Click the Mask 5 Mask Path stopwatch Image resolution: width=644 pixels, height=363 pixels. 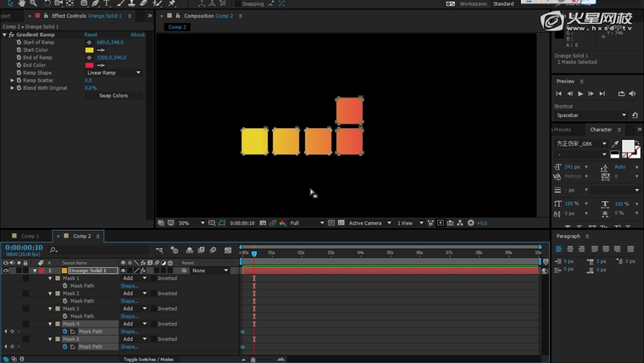[64, 346]
